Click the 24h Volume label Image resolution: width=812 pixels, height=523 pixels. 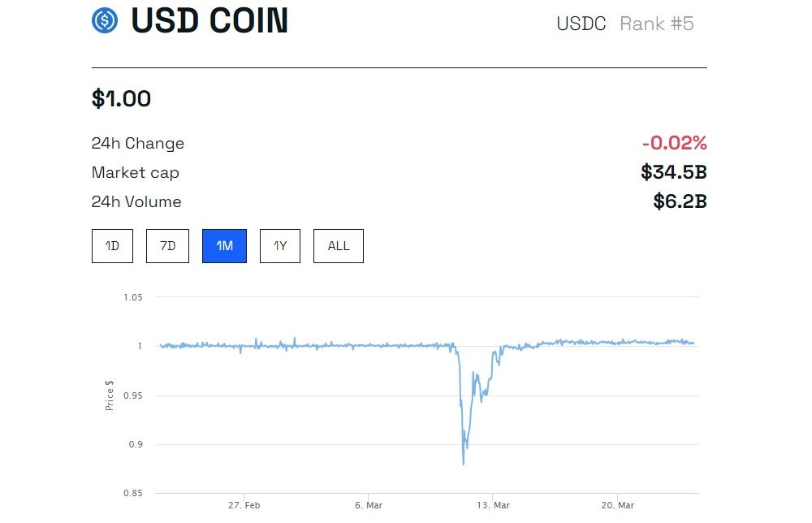pos(136,201)
